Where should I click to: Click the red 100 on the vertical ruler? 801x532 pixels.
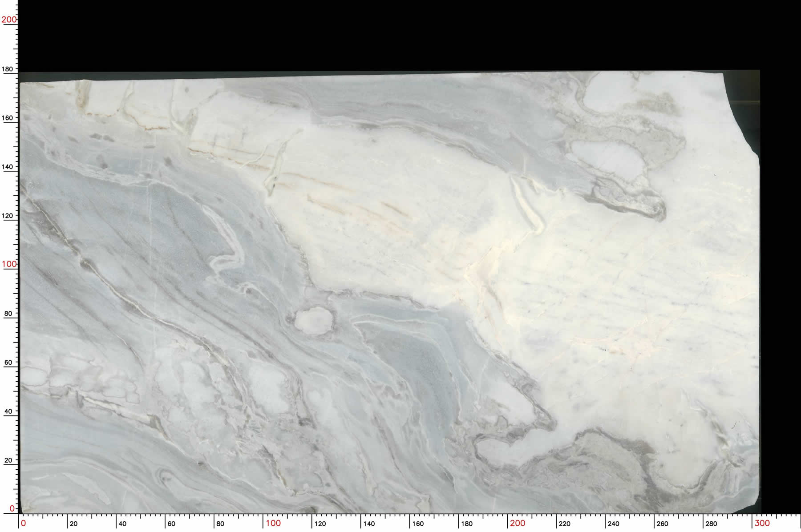8,264
